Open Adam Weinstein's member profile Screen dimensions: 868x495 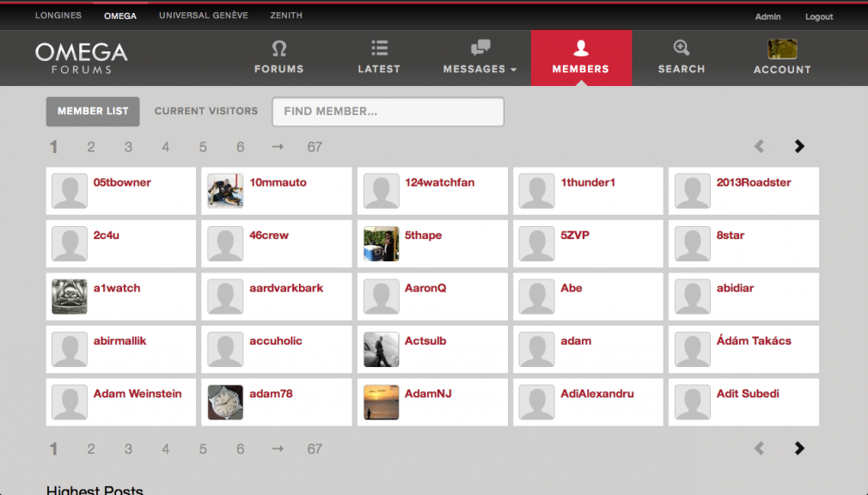pos(137,393)
